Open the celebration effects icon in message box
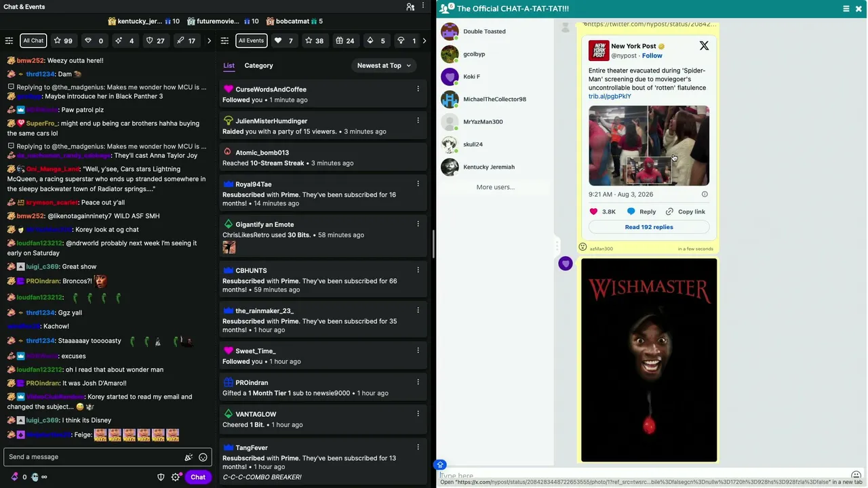Screen dimensions: 868x488 click(x=189, y=457)
